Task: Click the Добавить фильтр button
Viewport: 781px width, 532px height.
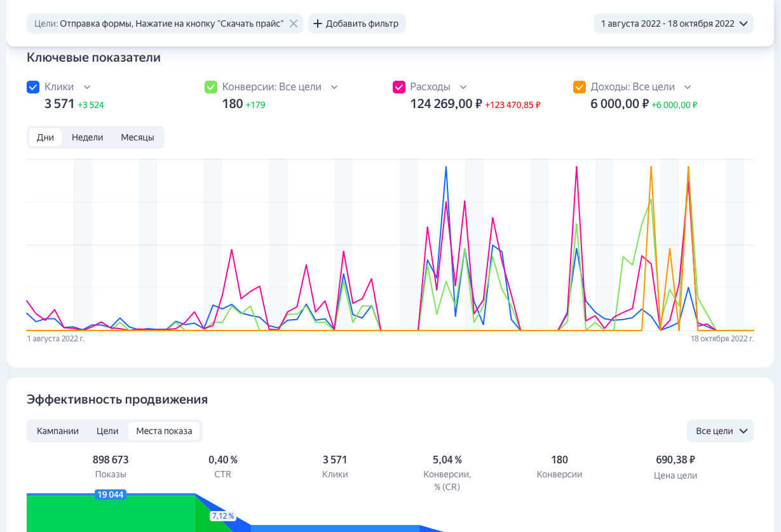Action: [362, 24]
